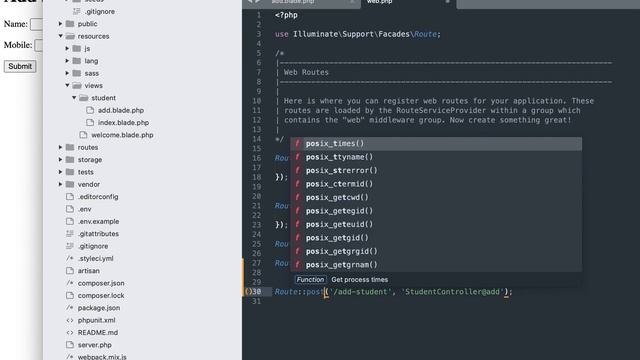
Task: Collapse the views folder arrow
Action: 67,85
